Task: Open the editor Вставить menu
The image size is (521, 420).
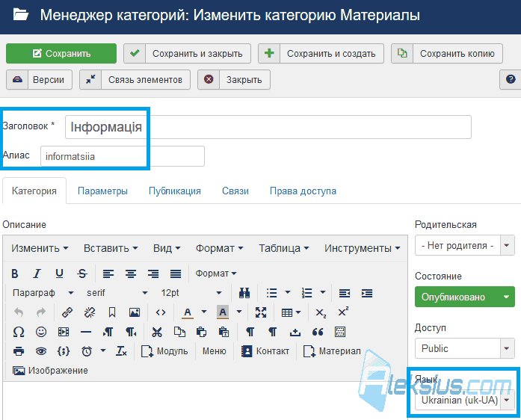Action: [111, 248]
